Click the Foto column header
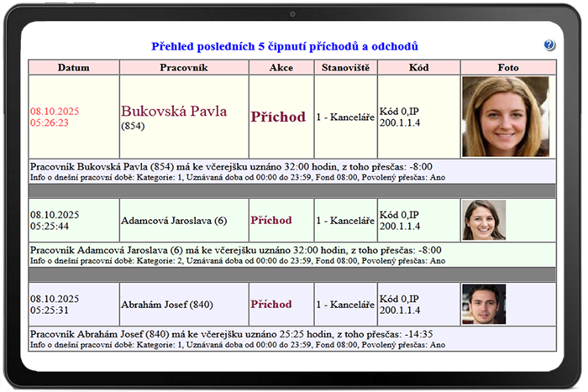 pyautogui.click(x=507, y=67)
